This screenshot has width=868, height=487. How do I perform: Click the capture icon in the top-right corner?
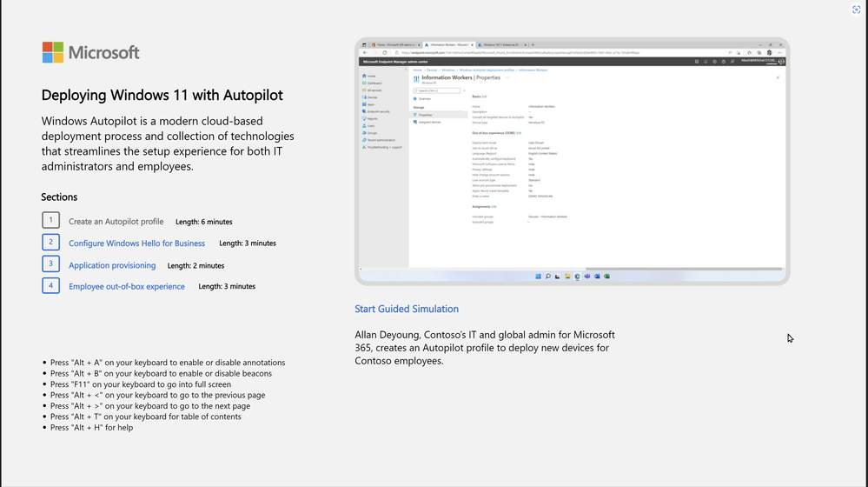[857, 10]
